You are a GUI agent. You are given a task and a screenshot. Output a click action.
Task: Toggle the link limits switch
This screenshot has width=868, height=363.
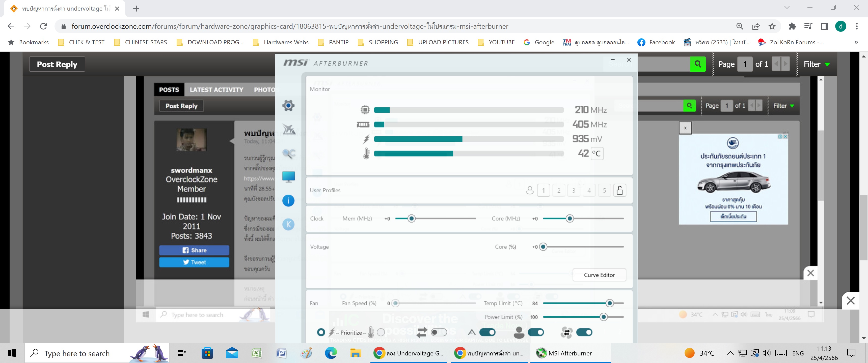[439, 333]
